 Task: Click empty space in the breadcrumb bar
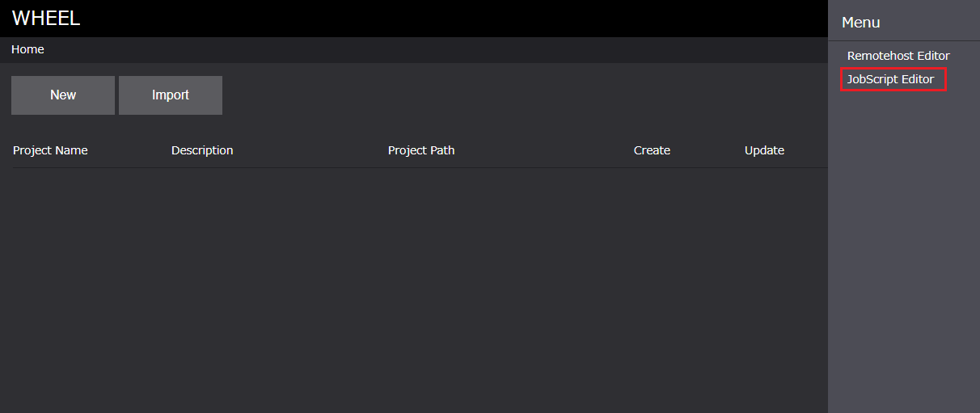tap(404, 49)
